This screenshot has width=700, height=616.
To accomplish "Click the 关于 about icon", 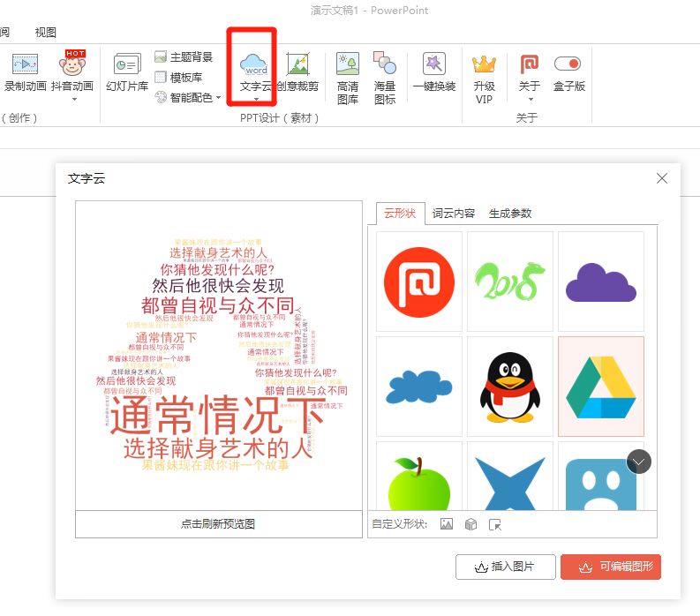I will coord(530,64).
